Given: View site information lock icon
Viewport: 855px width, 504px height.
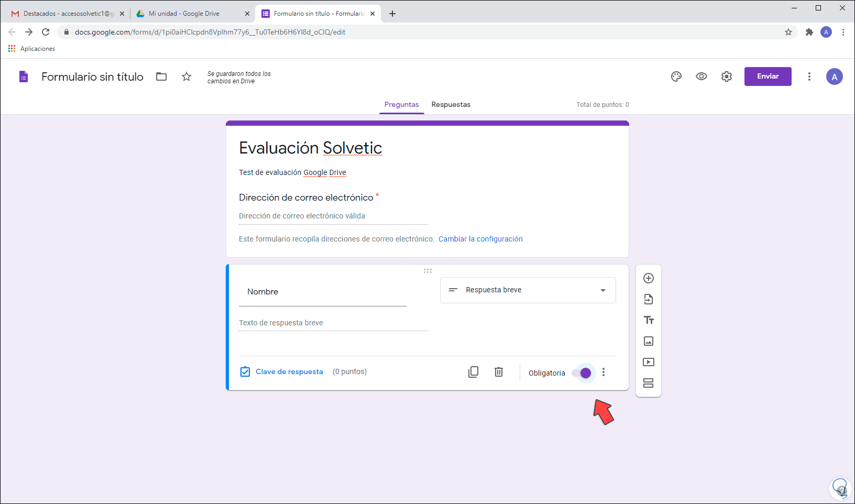Looking at the screenshot, I should pyautogui.click(x=66, y=32).
